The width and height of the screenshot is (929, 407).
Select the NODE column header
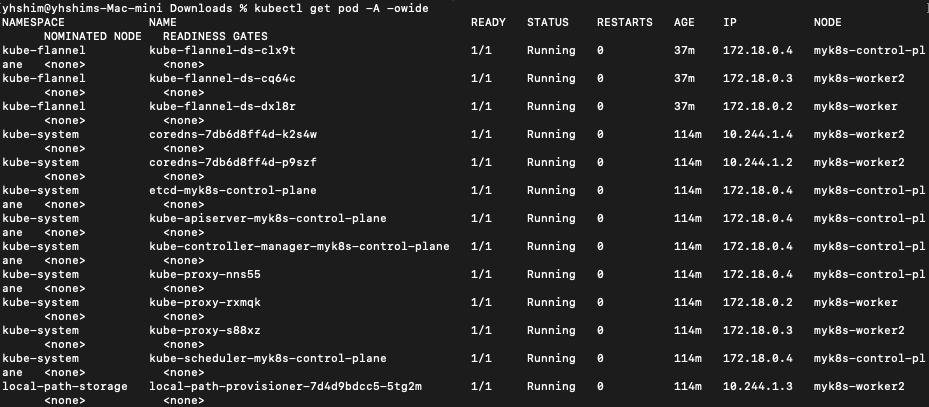coord(827,23)
